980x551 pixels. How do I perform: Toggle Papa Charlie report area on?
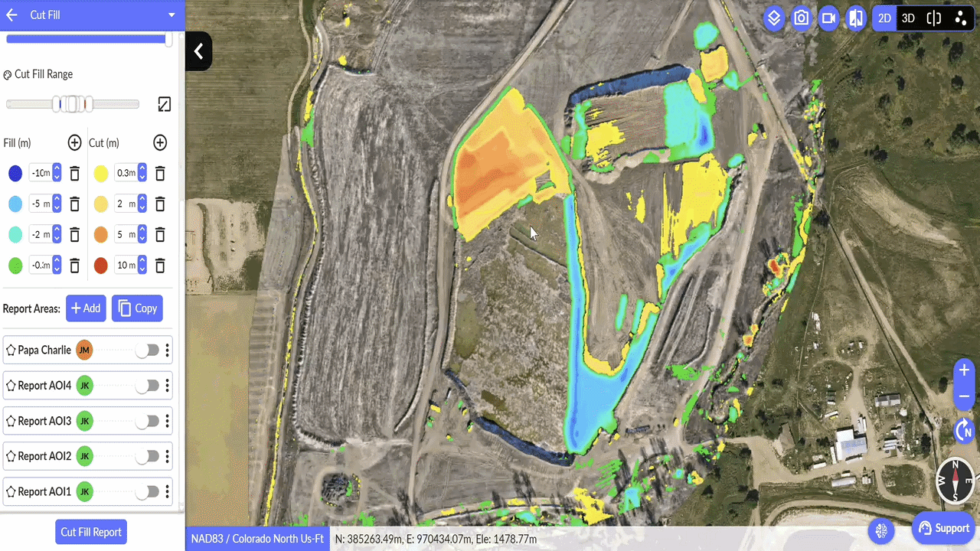pos(147,350)
